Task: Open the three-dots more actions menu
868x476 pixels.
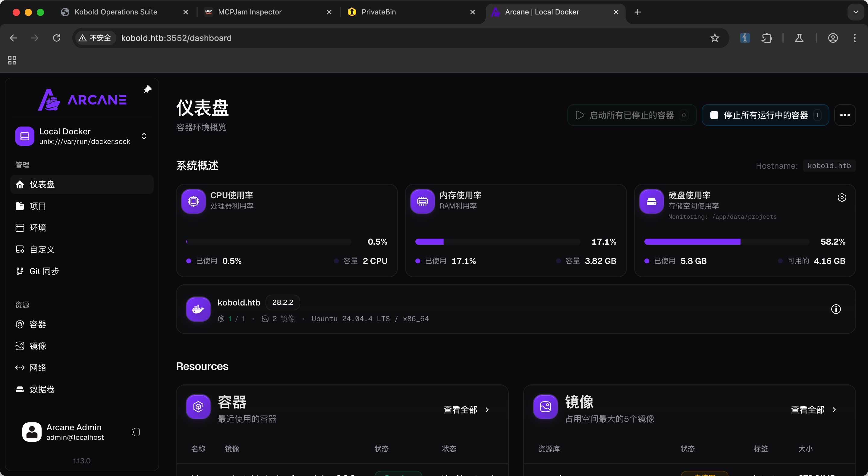Action: [x=845, y=115]
